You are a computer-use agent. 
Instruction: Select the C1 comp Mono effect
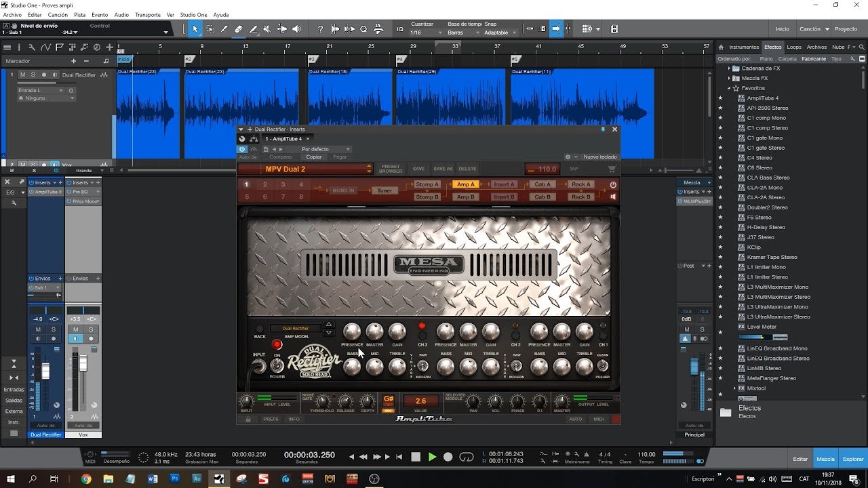coord(766,118)
